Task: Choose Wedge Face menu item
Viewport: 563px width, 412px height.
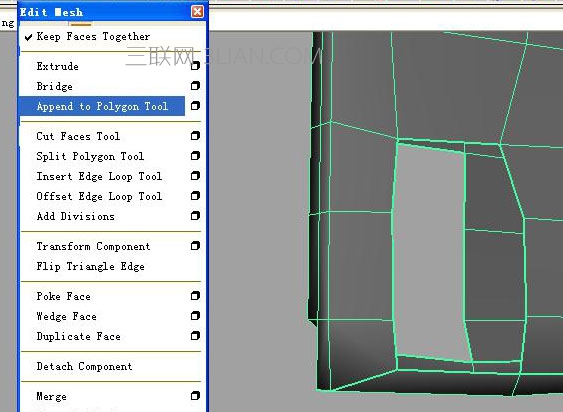Action: 66,316
